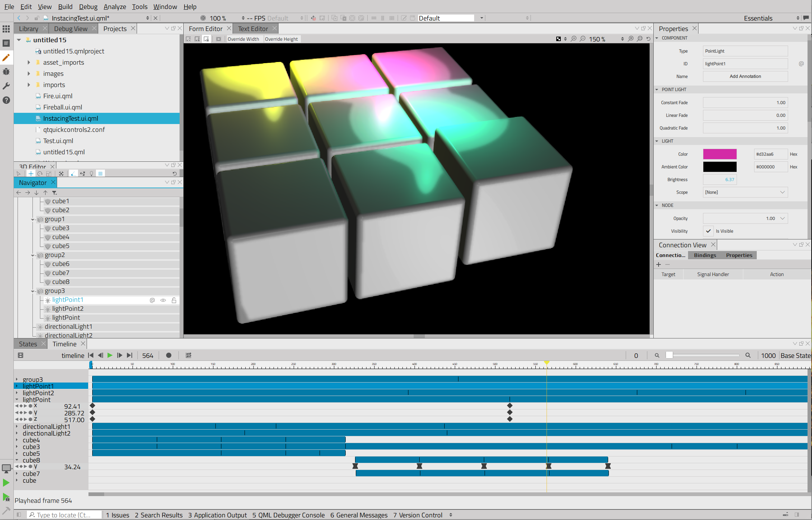This screenshot has height=520, width=812.
Task: Click the record keyframe button in timeline
Action: tap(168, 355)
